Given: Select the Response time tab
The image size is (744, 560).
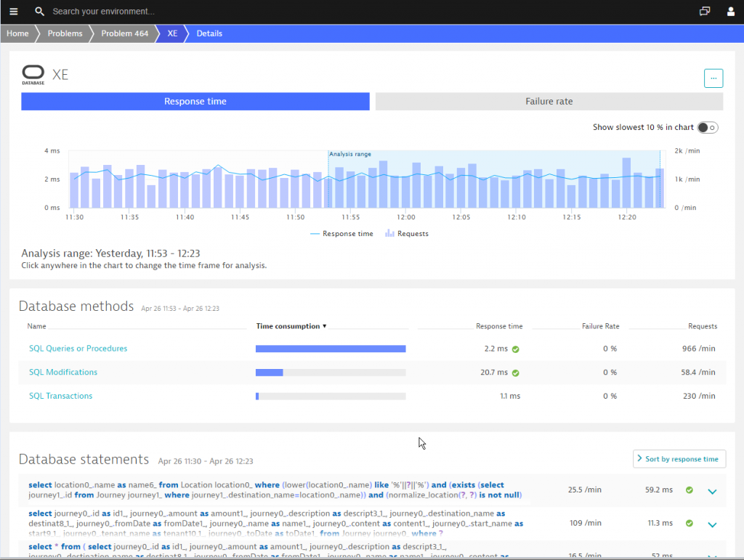Looking at the screenshot, I should 195,102.
